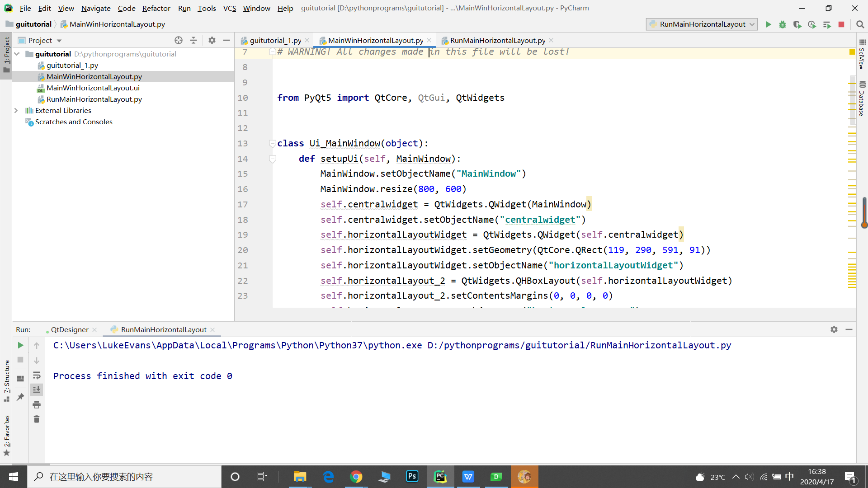868x488 pixels.
Task: Click the print icon in Run panel
Action: click(x=37, y=404)
